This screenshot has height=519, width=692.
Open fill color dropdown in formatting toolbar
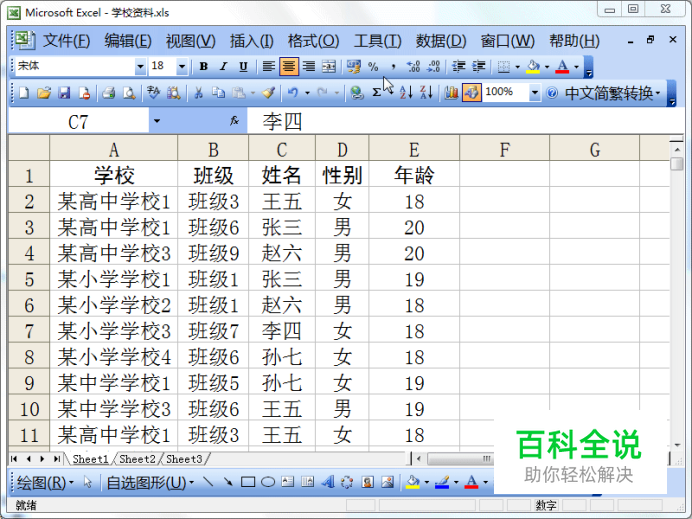547,67
